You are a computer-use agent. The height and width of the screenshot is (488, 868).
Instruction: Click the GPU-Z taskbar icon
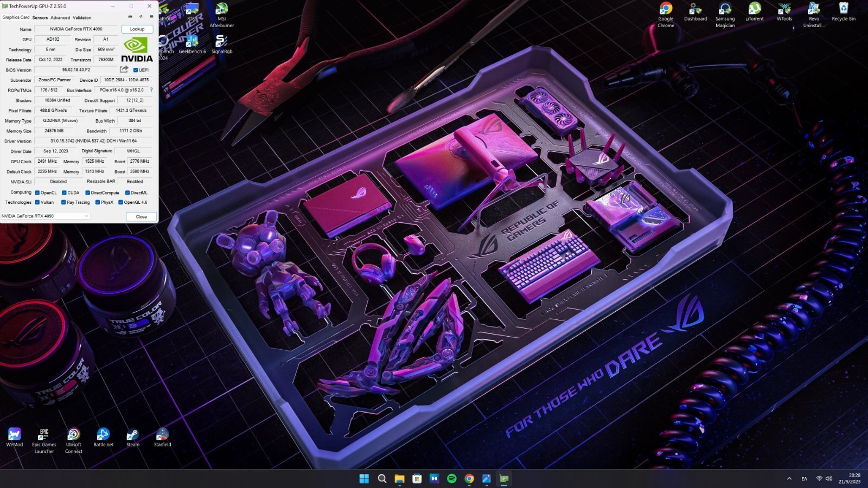504,478
